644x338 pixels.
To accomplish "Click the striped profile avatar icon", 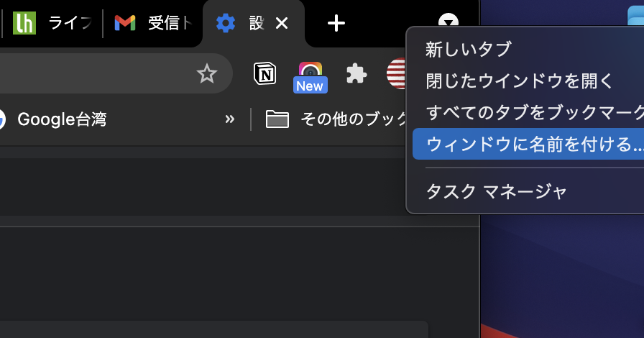I will coord(396,73).
